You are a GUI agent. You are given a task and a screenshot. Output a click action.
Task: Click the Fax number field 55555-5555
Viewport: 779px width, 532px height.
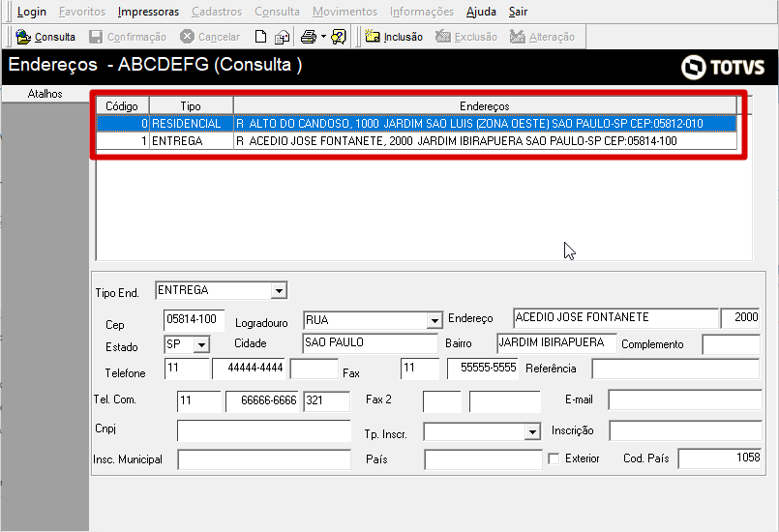coord(483,369)
